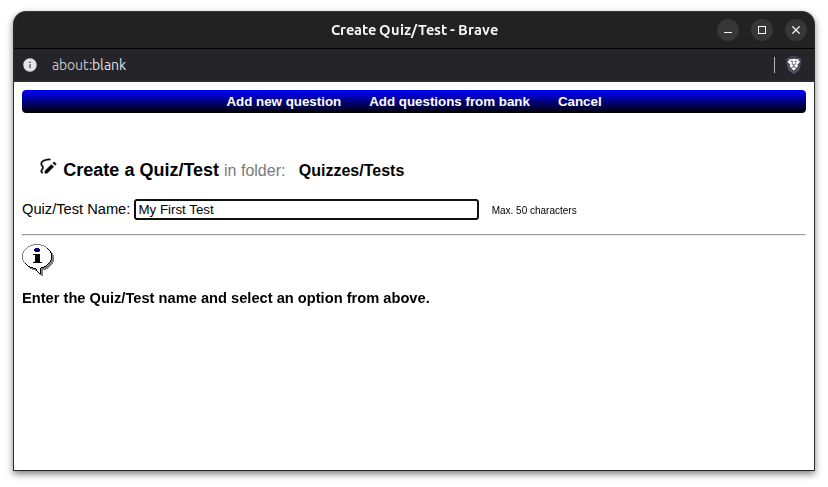Viewport: 828px width, 487px height.
Task: Click the empty blue bar area left of Add new question
Action: pyautogui.click(x=124, y=101)
